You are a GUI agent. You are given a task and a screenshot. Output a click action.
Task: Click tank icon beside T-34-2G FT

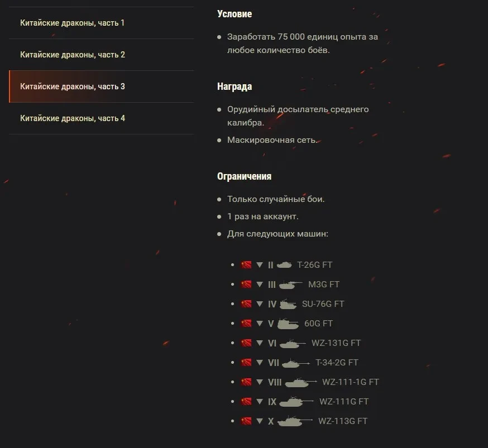296,363
